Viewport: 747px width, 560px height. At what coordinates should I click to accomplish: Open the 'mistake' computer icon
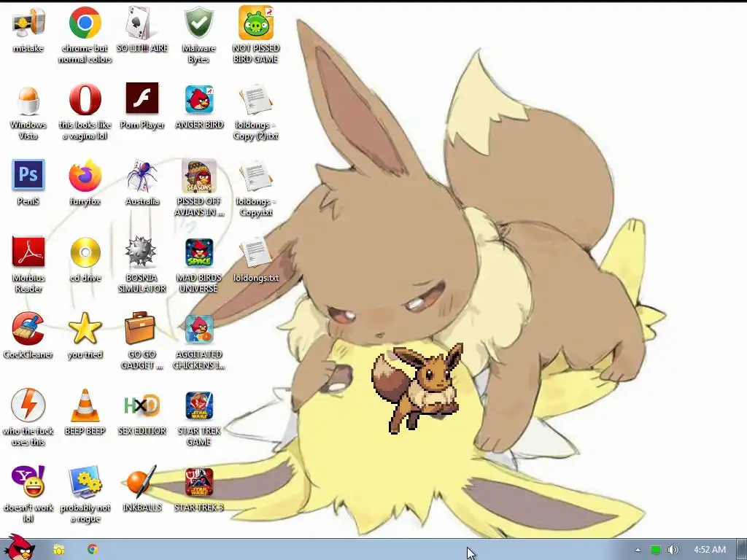pyautogui.click(x=28, y=23)
